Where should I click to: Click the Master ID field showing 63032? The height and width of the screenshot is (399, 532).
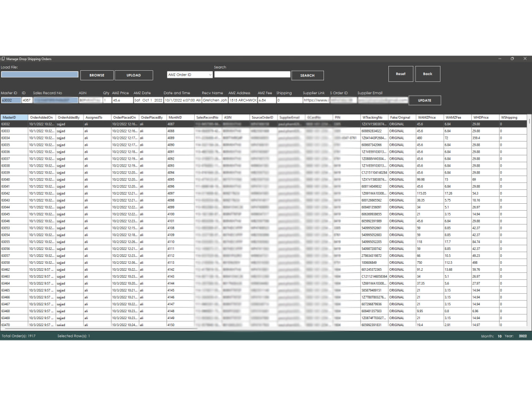point(11,100)
